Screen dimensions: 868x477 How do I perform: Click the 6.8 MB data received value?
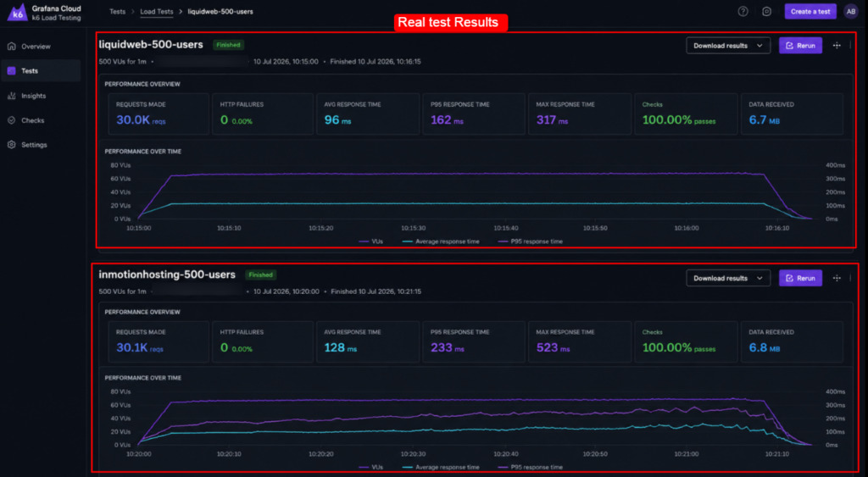(765, 348)
